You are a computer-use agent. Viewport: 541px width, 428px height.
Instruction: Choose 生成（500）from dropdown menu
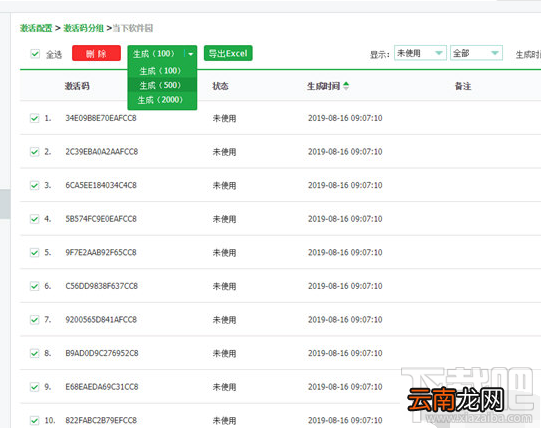[160, 85]
